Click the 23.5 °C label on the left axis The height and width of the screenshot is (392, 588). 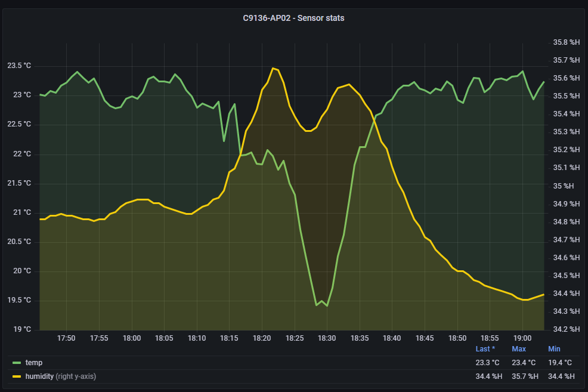tap(19, 66)
